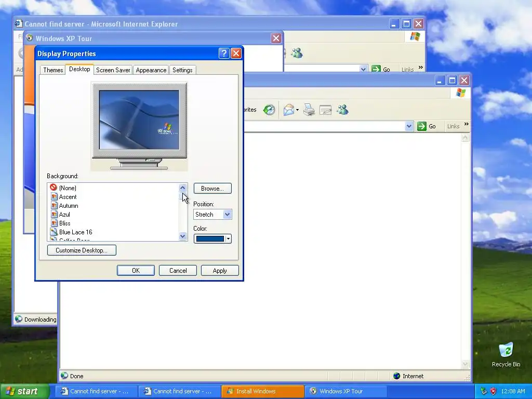Click Windows flag logo in back IE window

click(415, 36)
